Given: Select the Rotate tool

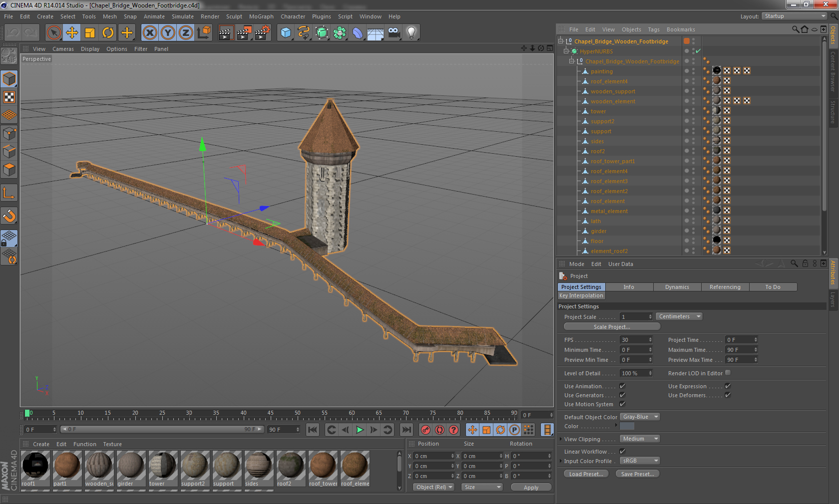Looking at the screenshot, I should point(108,33).
